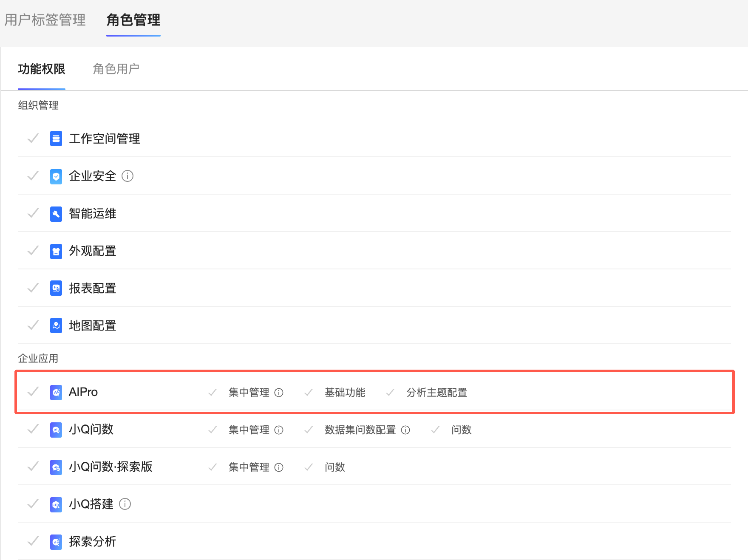Viewport: 748px width, 560px height.
Task: Toggle AIPro 基础功能 checkmark
Action: point(309,392)
